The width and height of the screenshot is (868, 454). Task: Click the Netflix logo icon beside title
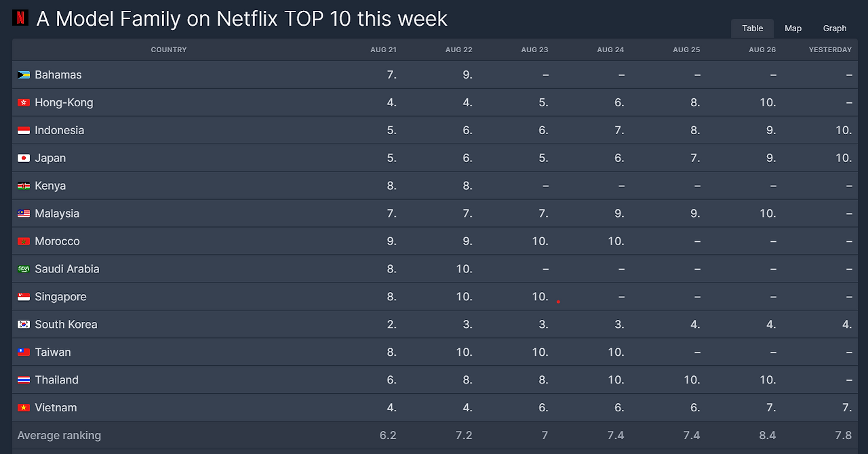click(x=20, y=18)
